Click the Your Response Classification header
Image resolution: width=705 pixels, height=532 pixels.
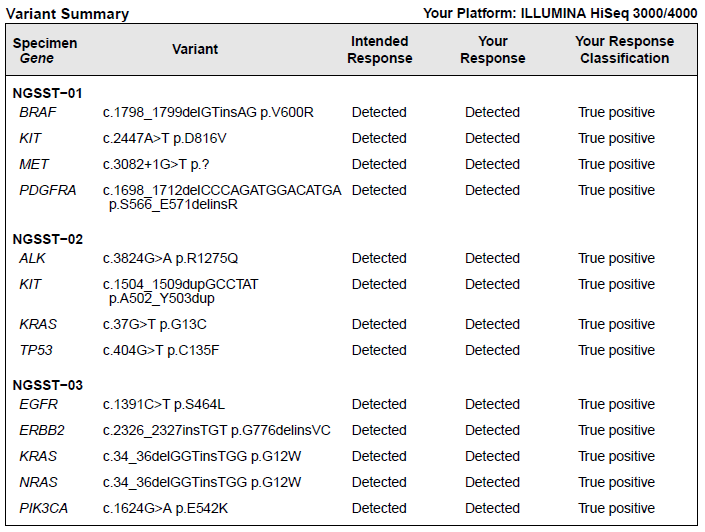[624, 50]
